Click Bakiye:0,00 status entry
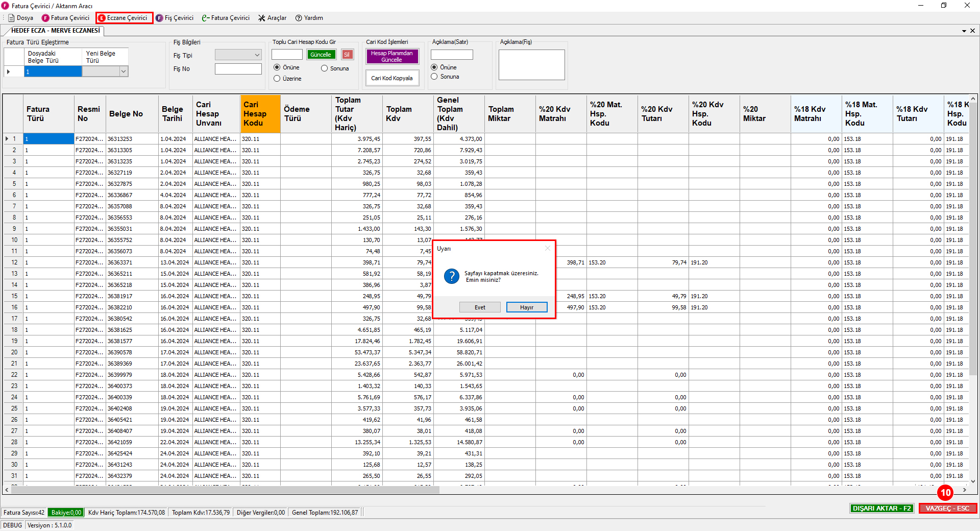Screen dimensions: 980x531 click(66, 513)
